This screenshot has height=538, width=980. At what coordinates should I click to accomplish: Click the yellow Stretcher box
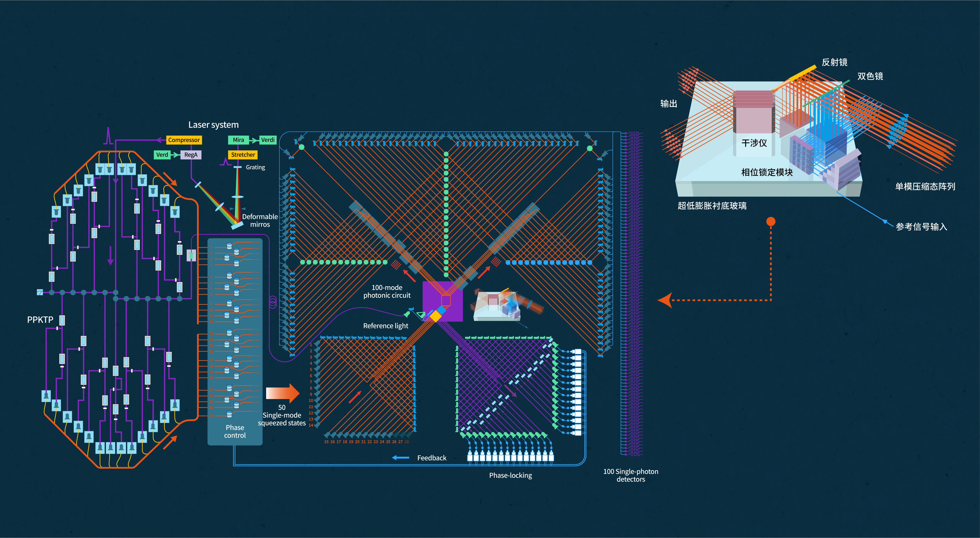click(x=243, y=155)
